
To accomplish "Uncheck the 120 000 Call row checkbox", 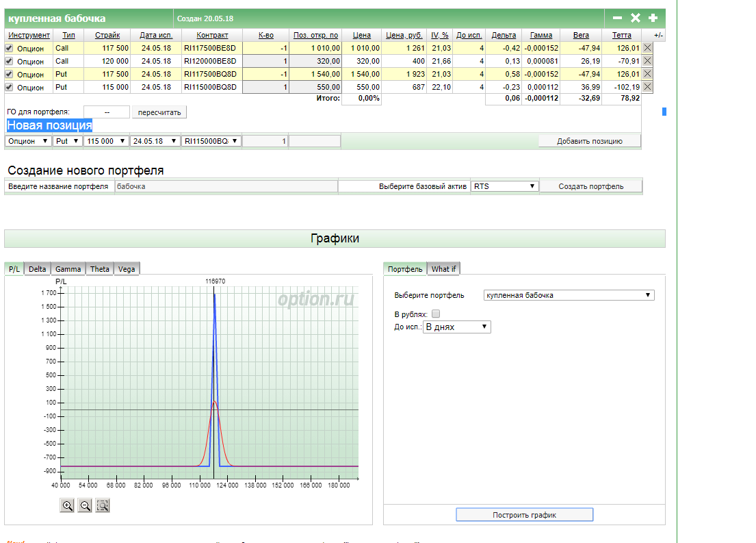I will click(x=9, y=62).
